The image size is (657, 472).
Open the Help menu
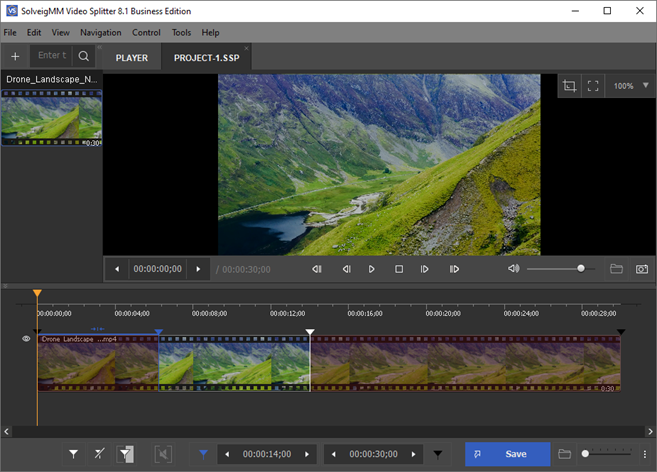tap(210, 32)
